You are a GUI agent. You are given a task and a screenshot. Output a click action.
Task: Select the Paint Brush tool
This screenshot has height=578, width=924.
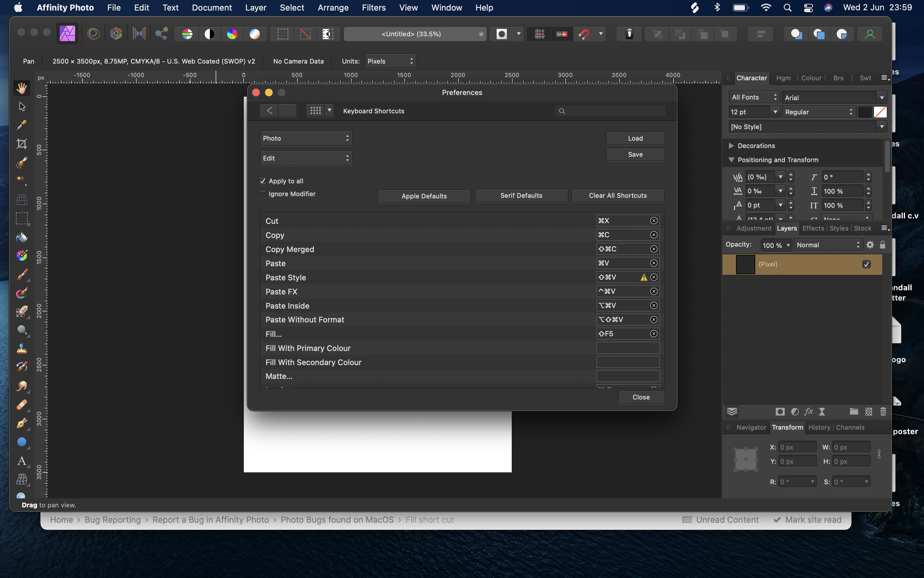coord(22,275)
